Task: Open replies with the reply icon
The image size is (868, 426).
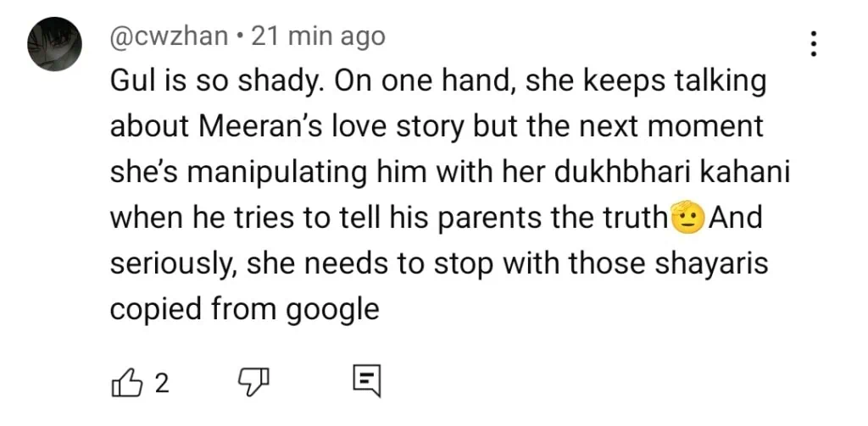Action: pyautogui.click(x=366, y=383)
